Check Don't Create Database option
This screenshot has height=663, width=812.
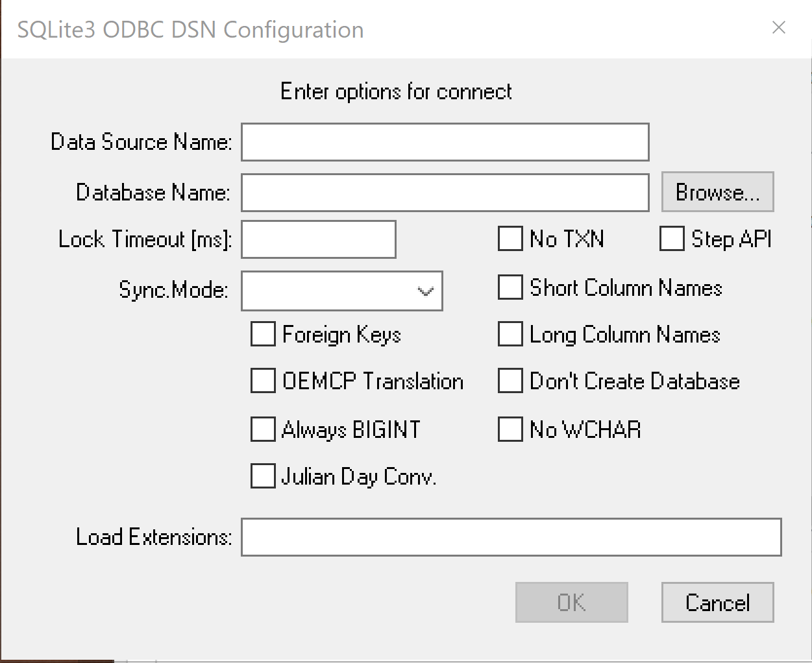pyautogui.click(x=510, y=381)
